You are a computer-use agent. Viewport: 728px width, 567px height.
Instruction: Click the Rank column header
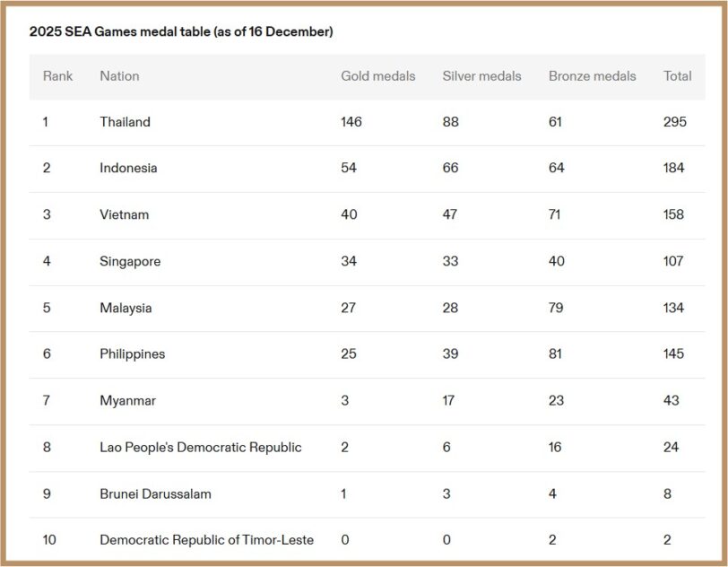point(57,76)
